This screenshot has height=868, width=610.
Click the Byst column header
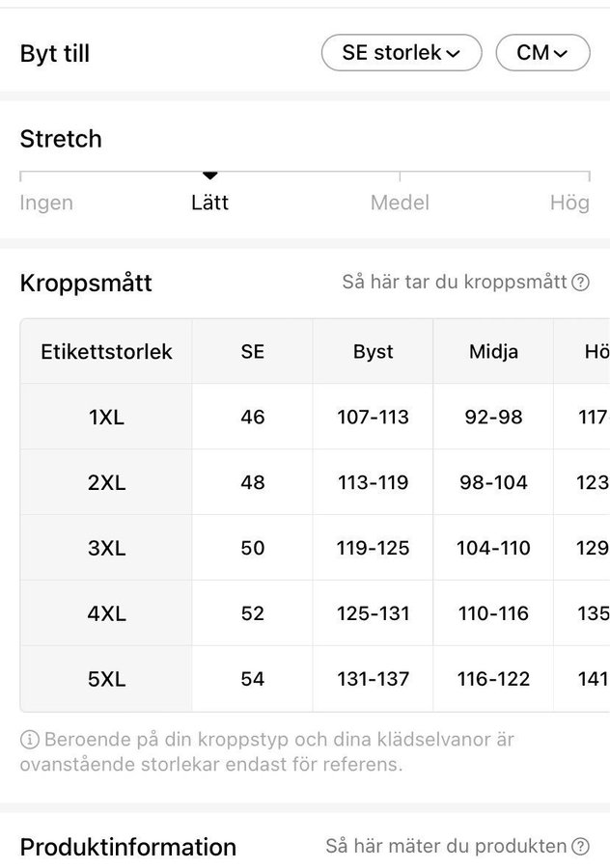[x=373, y=351]
